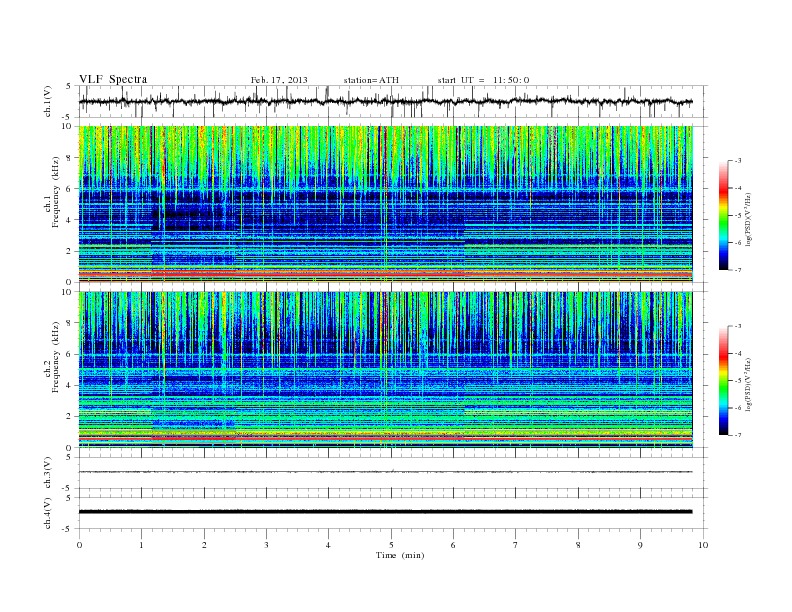Click the 'start UT = 11:50:0' text
Image resolution: width=792 pixels, height=612 pixels.
[x=483, y=80]
